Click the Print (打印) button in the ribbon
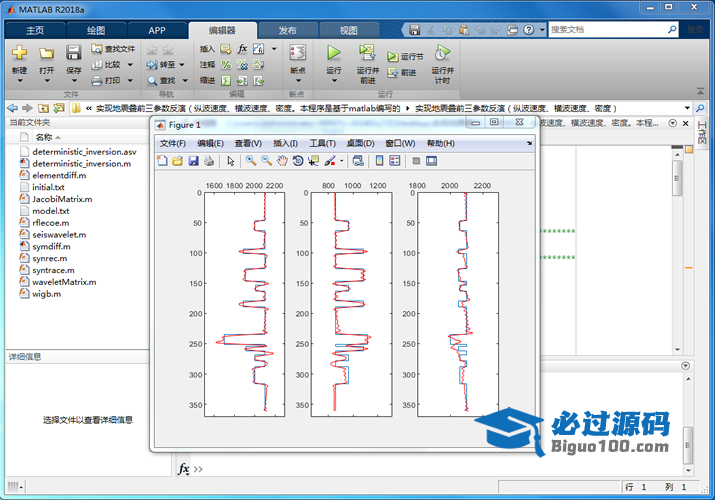This screenshot has height=500, width=715. (107, 81)
